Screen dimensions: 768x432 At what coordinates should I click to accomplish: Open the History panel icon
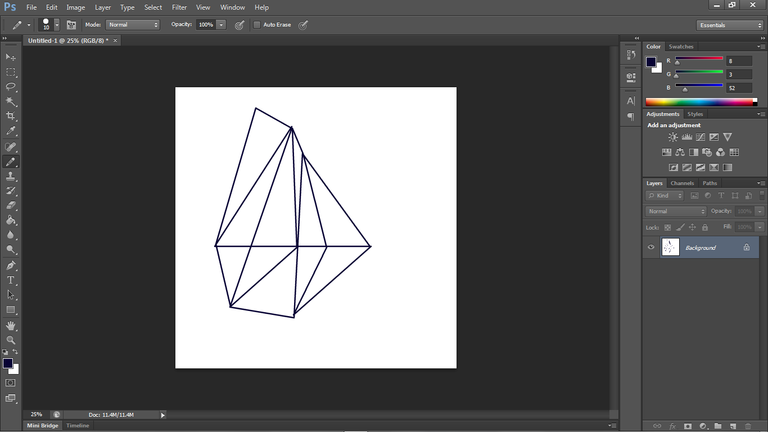[631, 55]
